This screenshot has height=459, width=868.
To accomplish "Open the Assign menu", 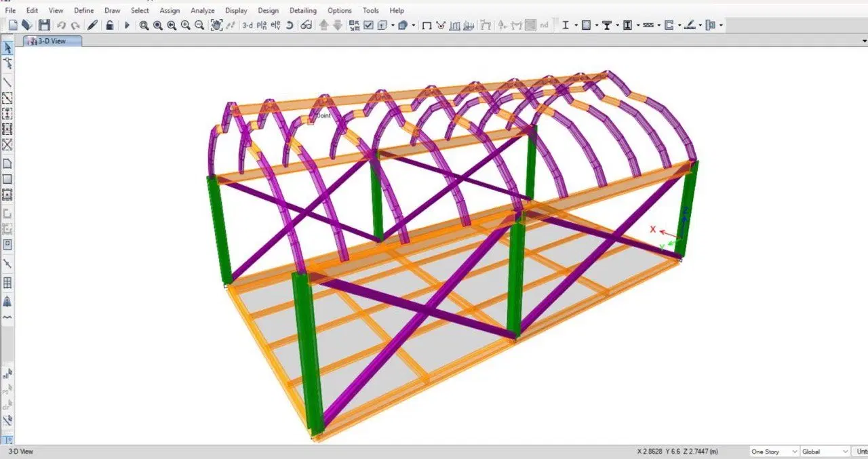I will (x=170, y=10).
